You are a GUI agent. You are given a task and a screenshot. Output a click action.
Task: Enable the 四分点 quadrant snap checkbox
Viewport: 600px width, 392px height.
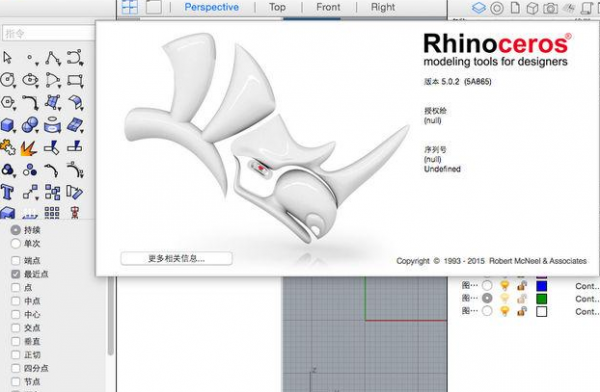(16, 368)
